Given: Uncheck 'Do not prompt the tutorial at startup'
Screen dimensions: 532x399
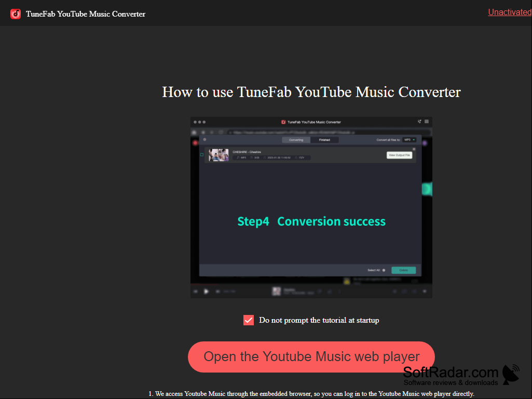Looking at the screenshot, I should click(249, 320).
